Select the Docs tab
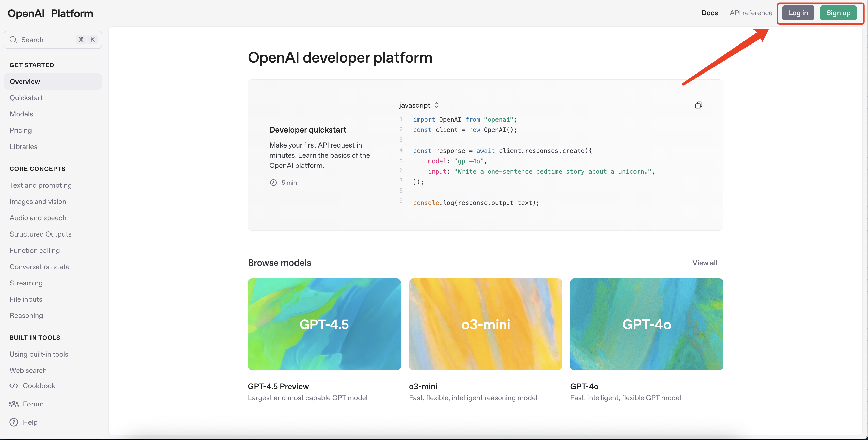This screenshot has height=440, width=868. (709, 12)
